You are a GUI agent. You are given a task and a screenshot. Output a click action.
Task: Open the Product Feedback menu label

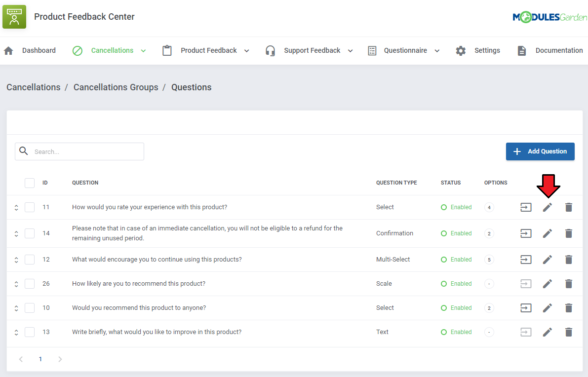(208, 51)
